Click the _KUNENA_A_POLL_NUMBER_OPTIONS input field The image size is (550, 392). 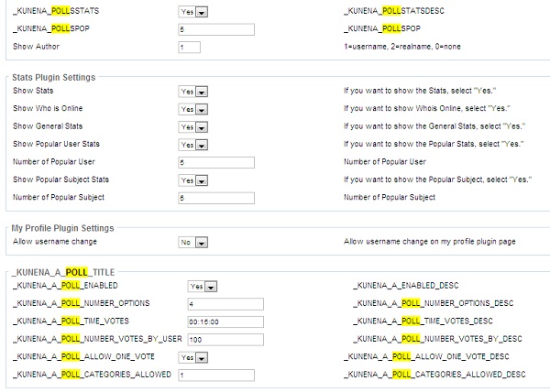pos(225,304)
